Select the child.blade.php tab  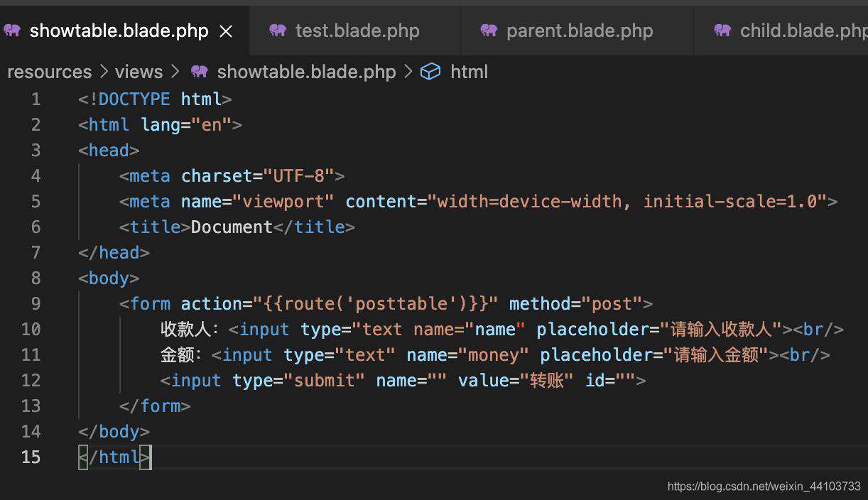point(781,31)
